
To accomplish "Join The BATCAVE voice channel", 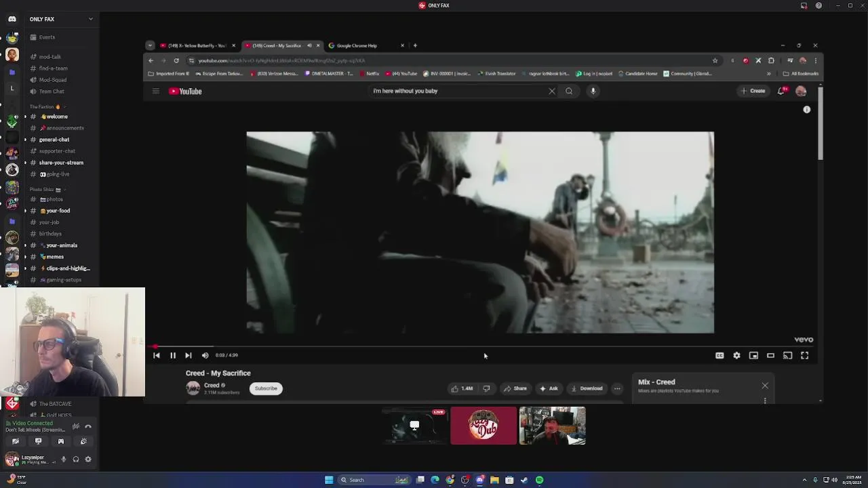I will click(x=54, y=404).
